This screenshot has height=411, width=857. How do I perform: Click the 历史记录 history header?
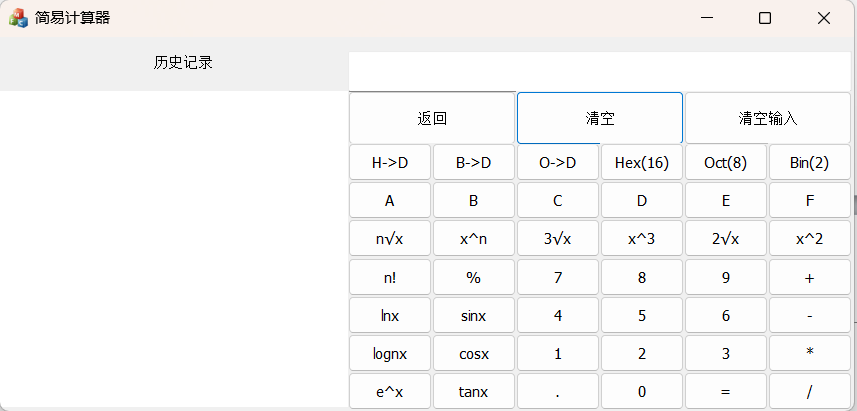tap(183, 63)
